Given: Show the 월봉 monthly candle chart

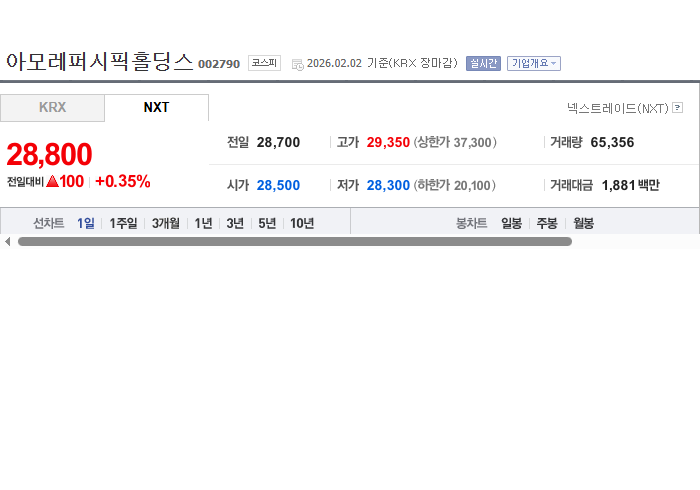Looking at the screenshot, I should point(583,223).
